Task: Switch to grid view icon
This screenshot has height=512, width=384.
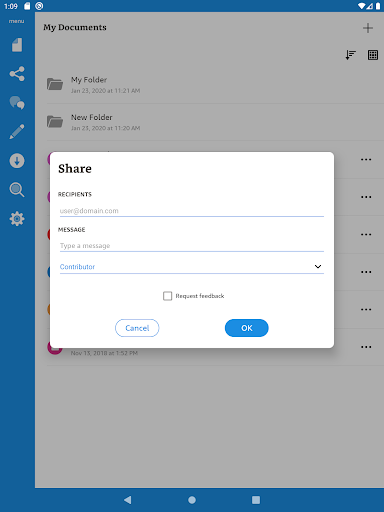Action: [373, 55]
